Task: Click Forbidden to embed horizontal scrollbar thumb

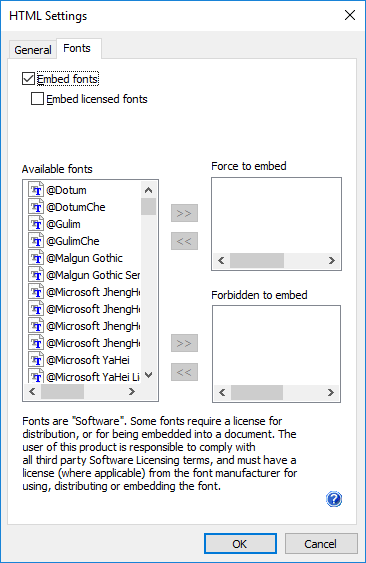Action: (x=257, y=392)
